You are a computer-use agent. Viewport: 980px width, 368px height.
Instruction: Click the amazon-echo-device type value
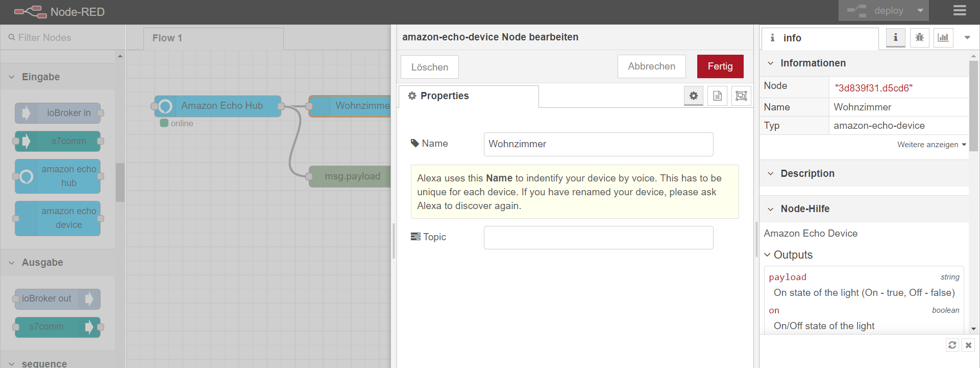[879, 125]
